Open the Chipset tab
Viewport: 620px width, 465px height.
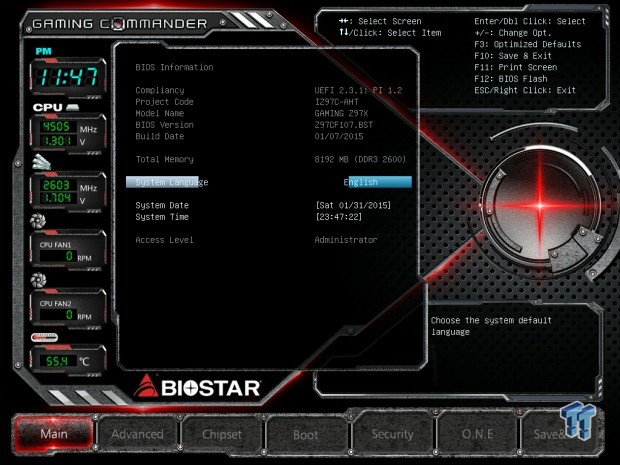[x=222, y=434]
